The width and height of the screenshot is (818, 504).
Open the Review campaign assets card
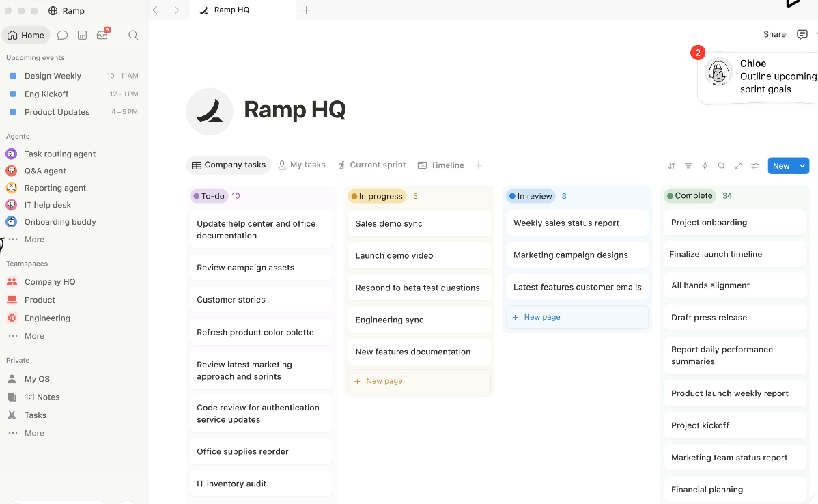pyautogui.click(x=261, y=268)
